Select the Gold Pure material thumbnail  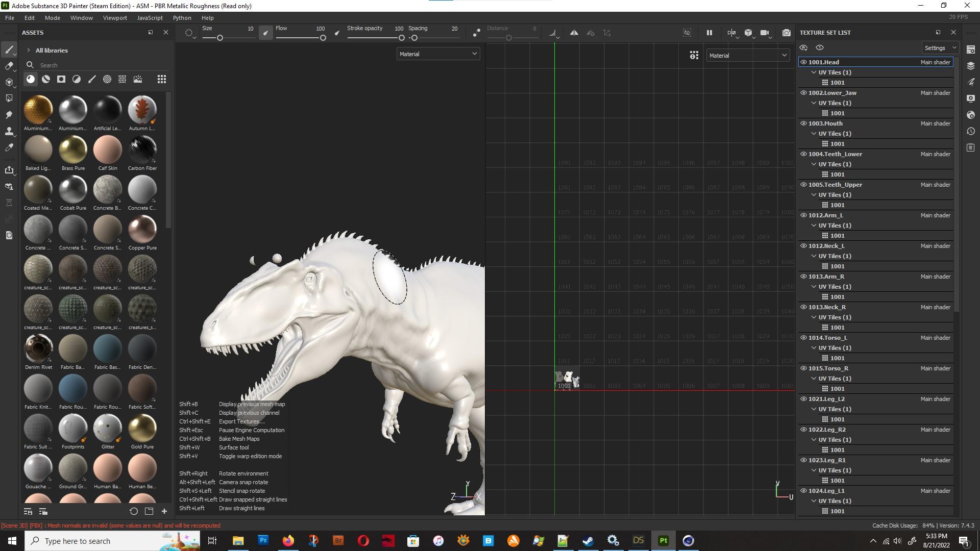tap(142, 428)
